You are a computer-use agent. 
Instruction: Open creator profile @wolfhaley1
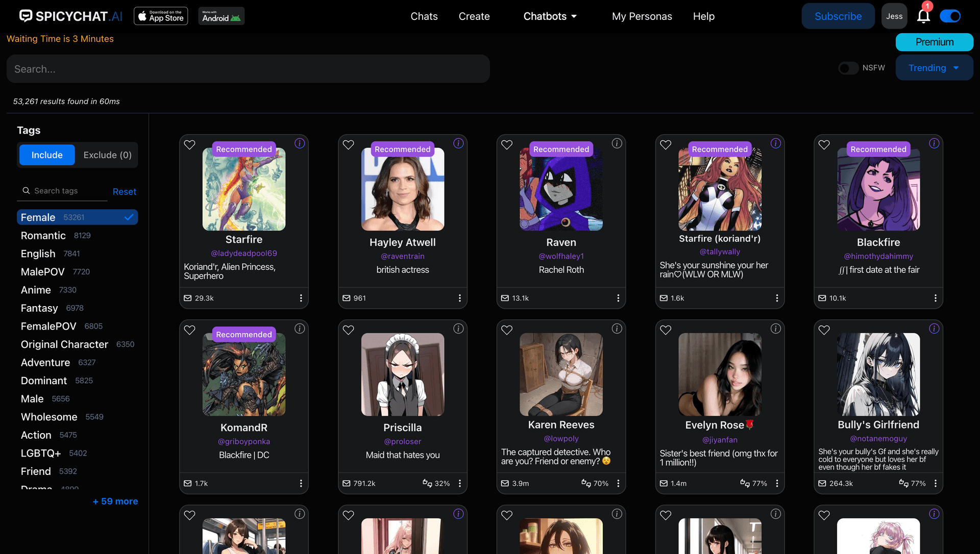[x=561, y=256]
